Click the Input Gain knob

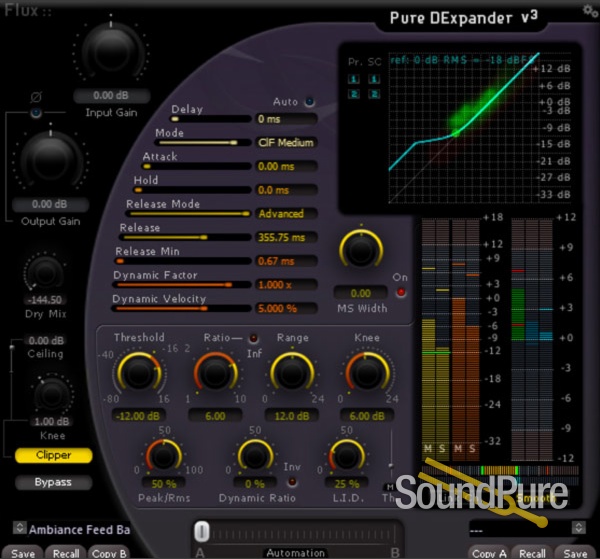point(111,50)
